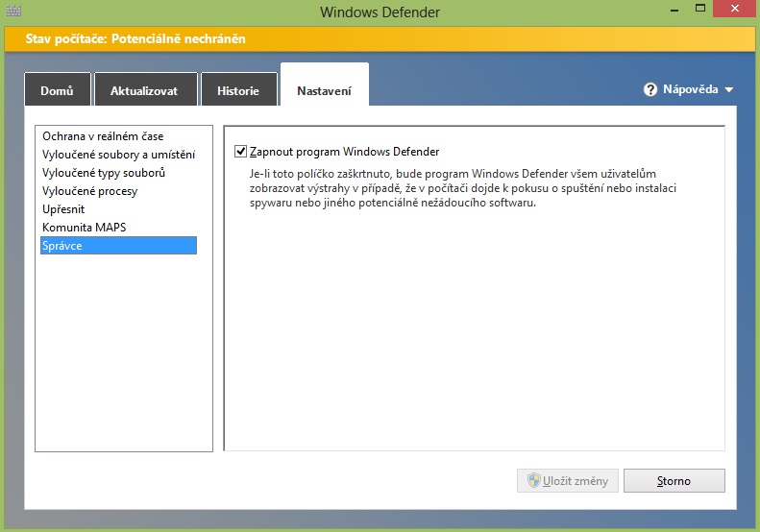Open Vyloučené soubory a umístění settings
Image resolution: width=760 pixels, height=532 pixels.
(x=119, y=155)
